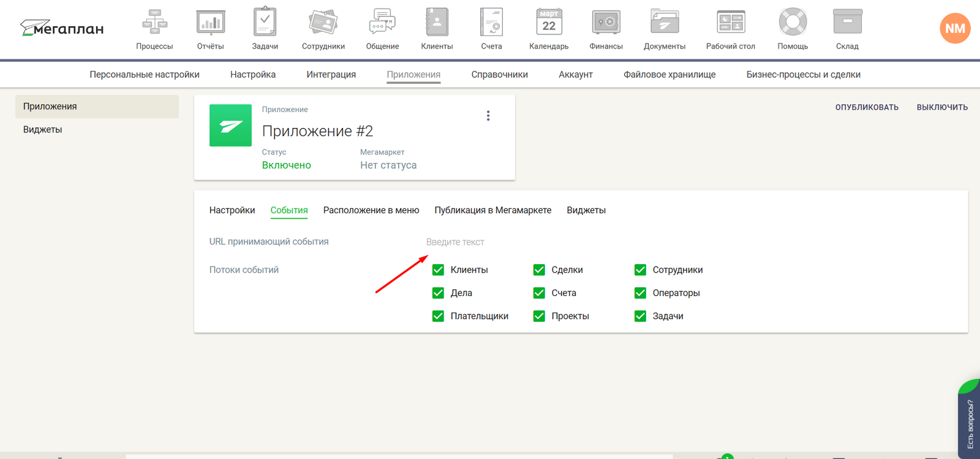This screenshot has height=459, width=980.
Task: Uncheck the Клиенты event stream checkbox
Action: [438, 270]
